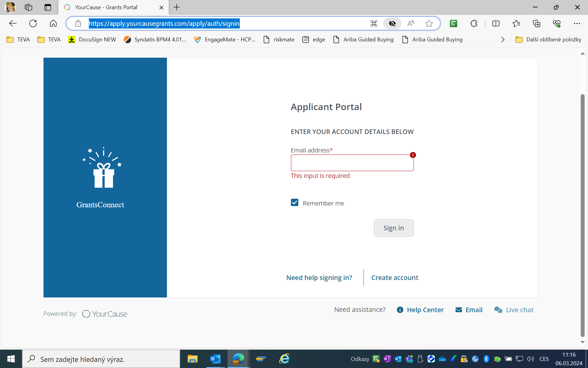Open the Favorites list
This screenshot has width=588, height=368.
click(516, 24)
